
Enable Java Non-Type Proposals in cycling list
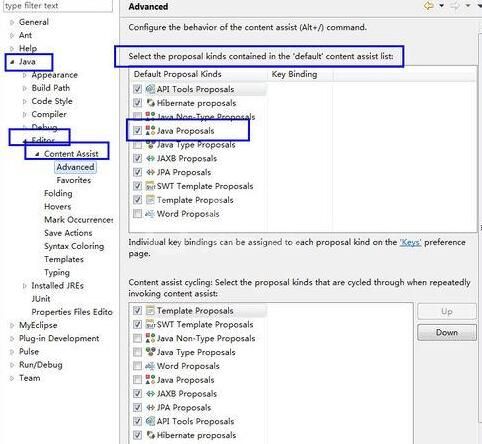(x=137, y=338)
